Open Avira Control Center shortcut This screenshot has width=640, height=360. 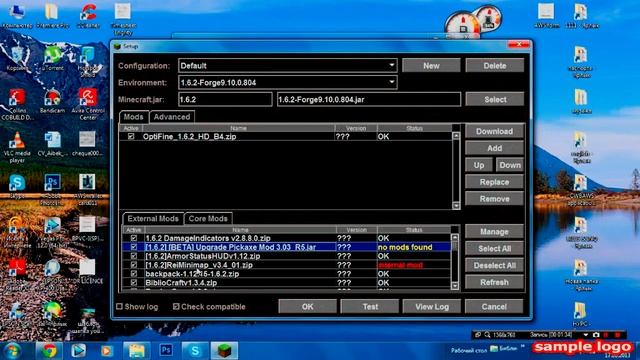[x=88, y=104]
